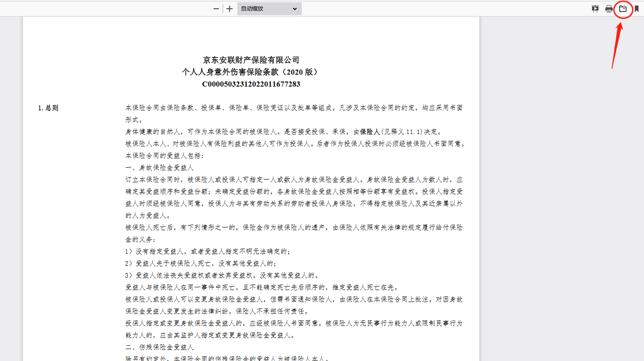This screenshot has width=644, height=361.
Task: Click the line starting 3）受益人依法丧失受益权
Action: pos(223,275)
